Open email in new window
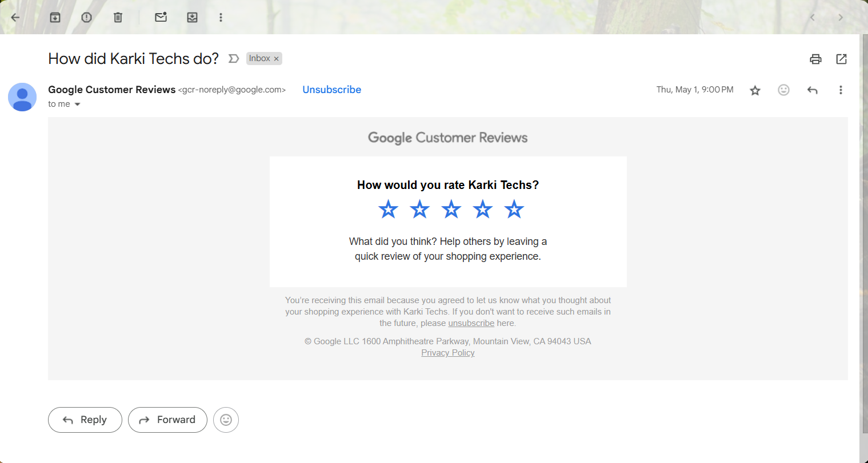 click(x=841, y=59)
